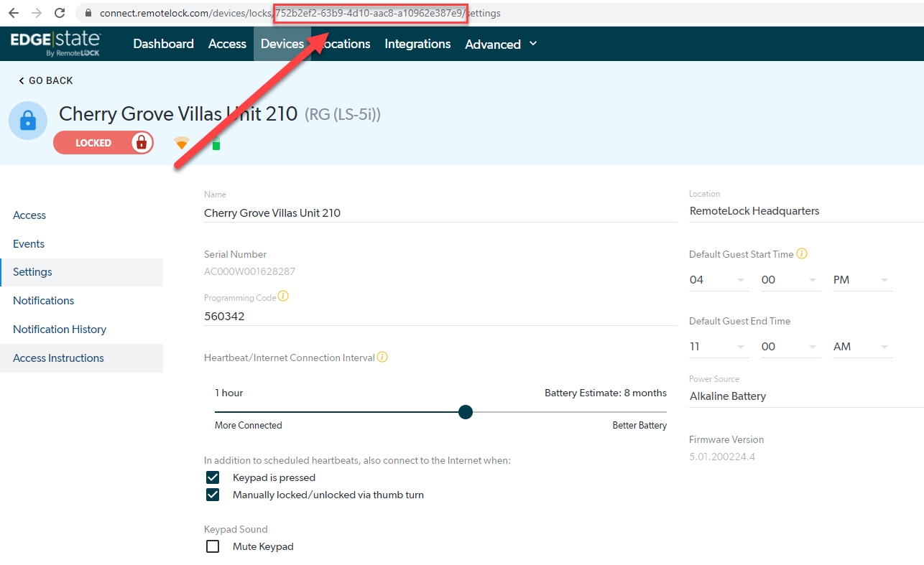Uncheck the Keypad is pressed option
This screenshot has height=565, width=924.
point(213,477)
